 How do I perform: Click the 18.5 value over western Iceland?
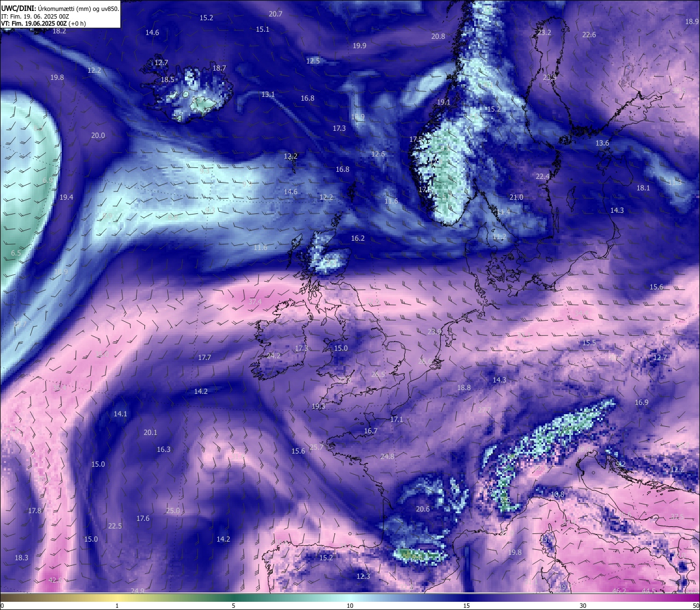click(x=167, y=80)
